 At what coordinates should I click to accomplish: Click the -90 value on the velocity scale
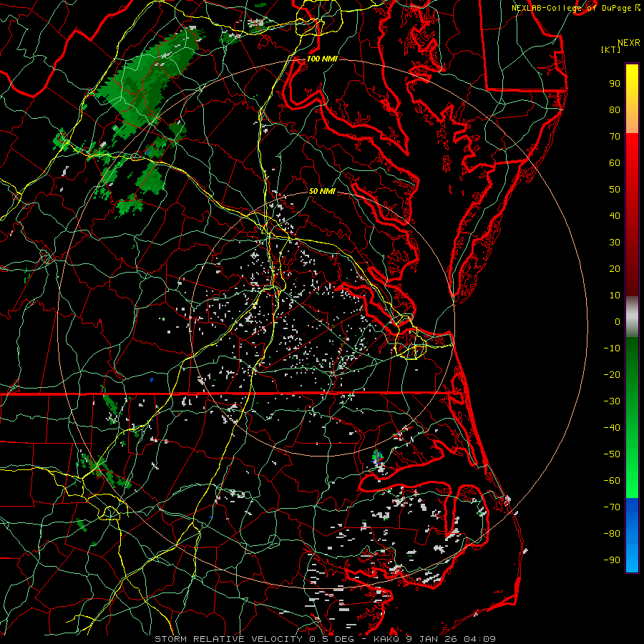(612, 560)
